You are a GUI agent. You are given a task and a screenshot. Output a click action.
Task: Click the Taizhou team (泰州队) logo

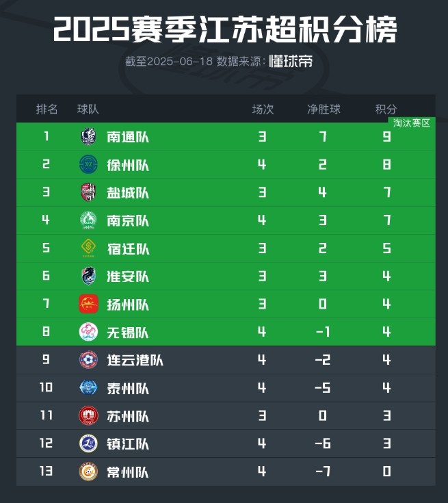(x=88, y=388)
